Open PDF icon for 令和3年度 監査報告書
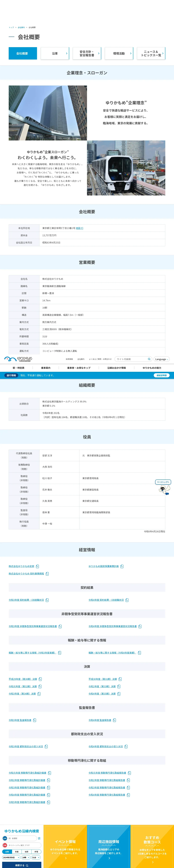 (x=35, y=720)
